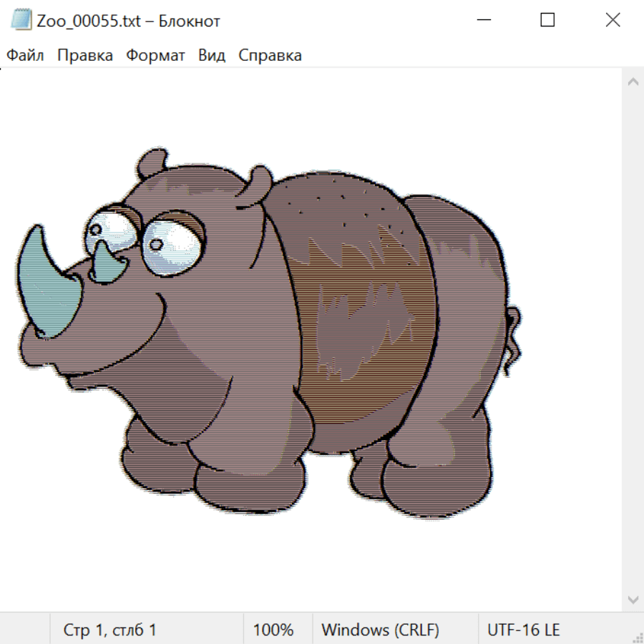
Task: Click the 100% zoom indicator in the status bar
Action: pos(273,630)
